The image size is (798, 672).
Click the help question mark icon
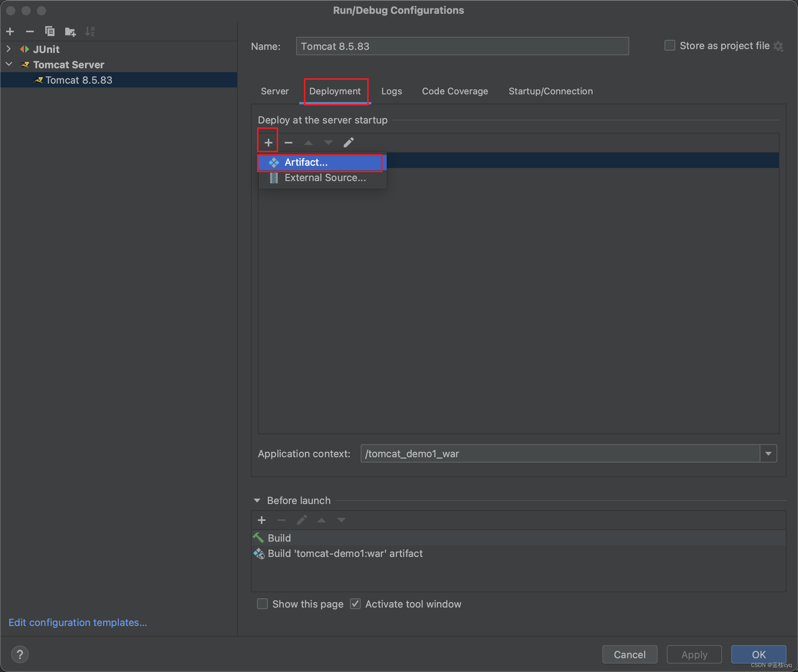coord(20,654)
